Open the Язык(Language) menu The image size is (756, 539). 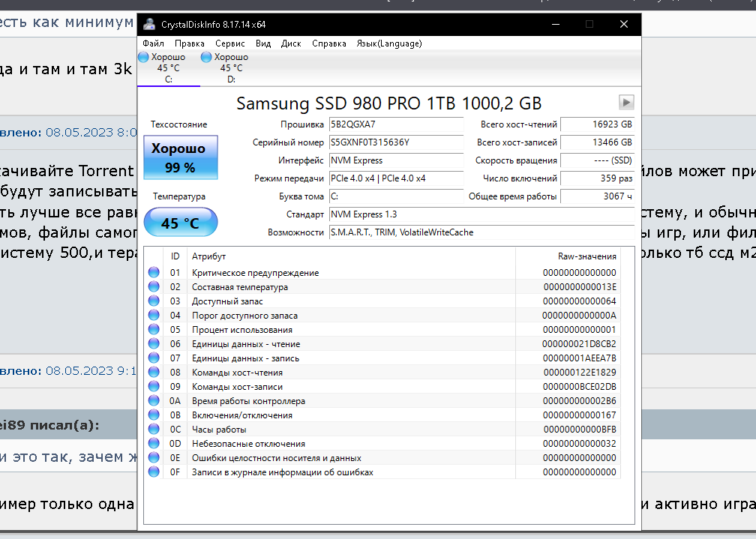[389, 43]
